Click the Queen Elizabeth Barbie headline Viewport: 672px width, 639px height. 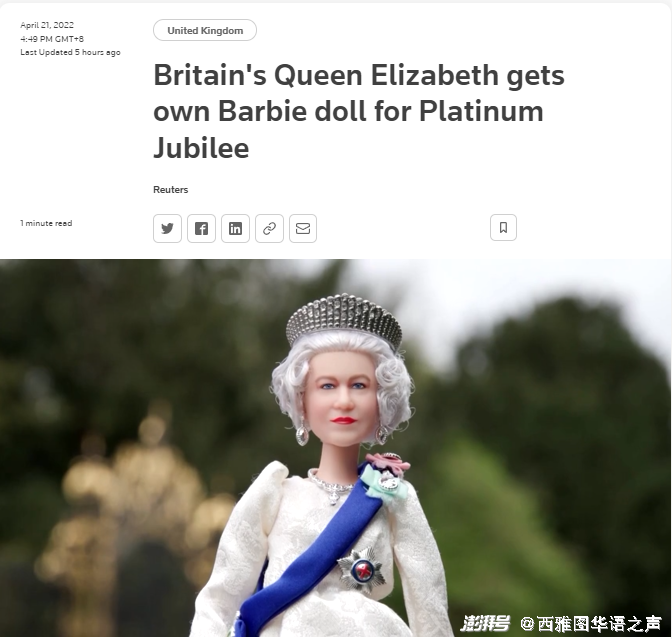click(x=359, y=111)
